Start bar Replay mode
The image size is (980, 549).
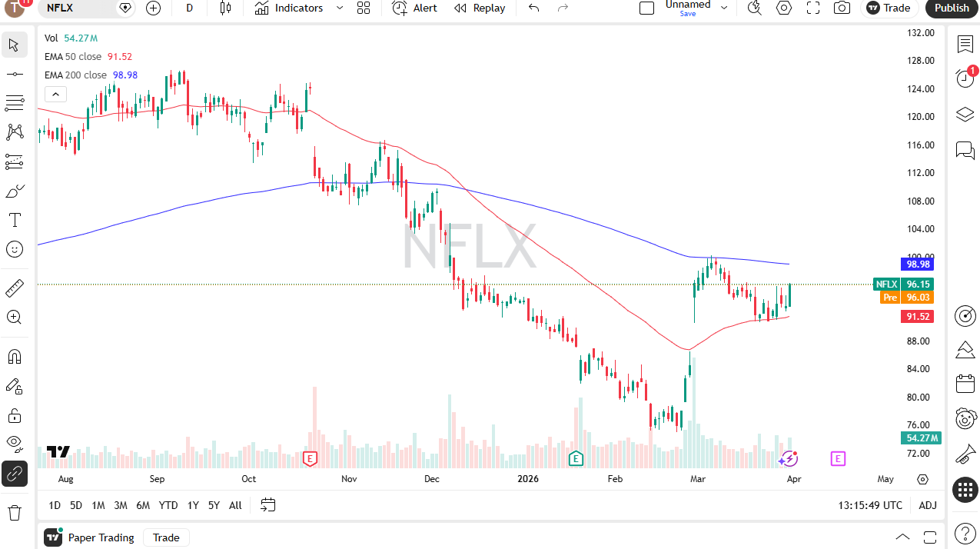point(480,8)
